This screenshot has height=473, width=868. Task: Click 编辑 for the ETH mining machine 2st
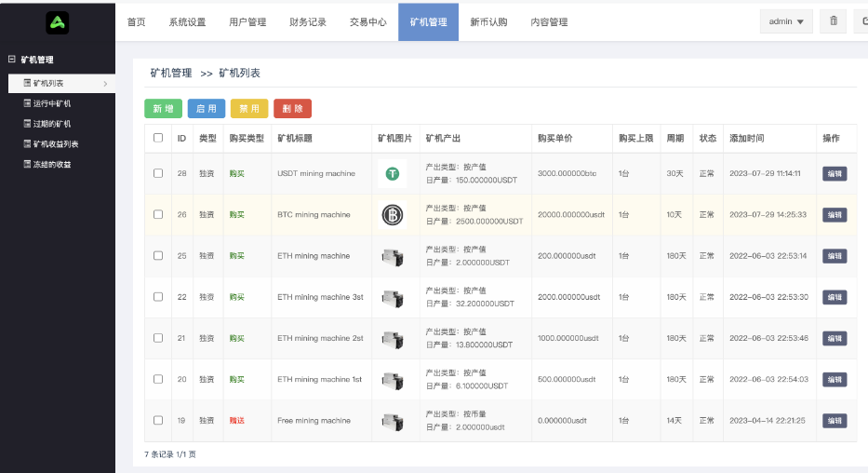tap(835, 339)
